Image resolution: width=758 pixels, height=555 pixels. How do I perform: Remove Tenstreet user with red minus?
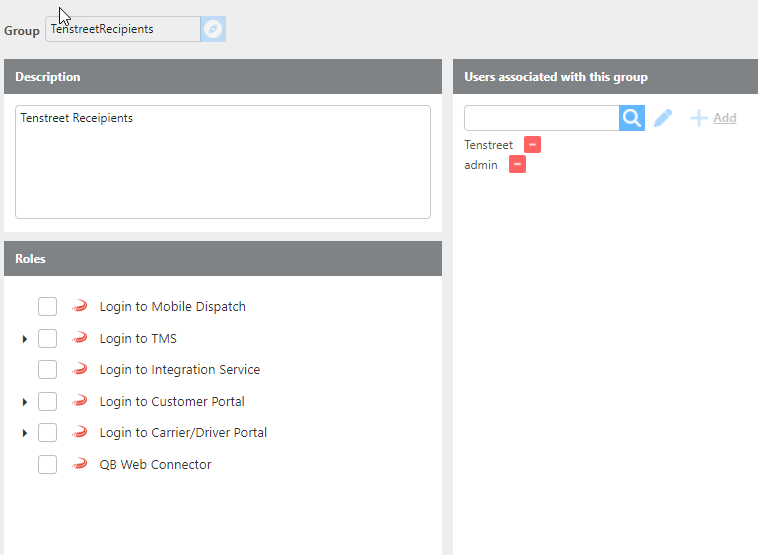tap(532, 145)
